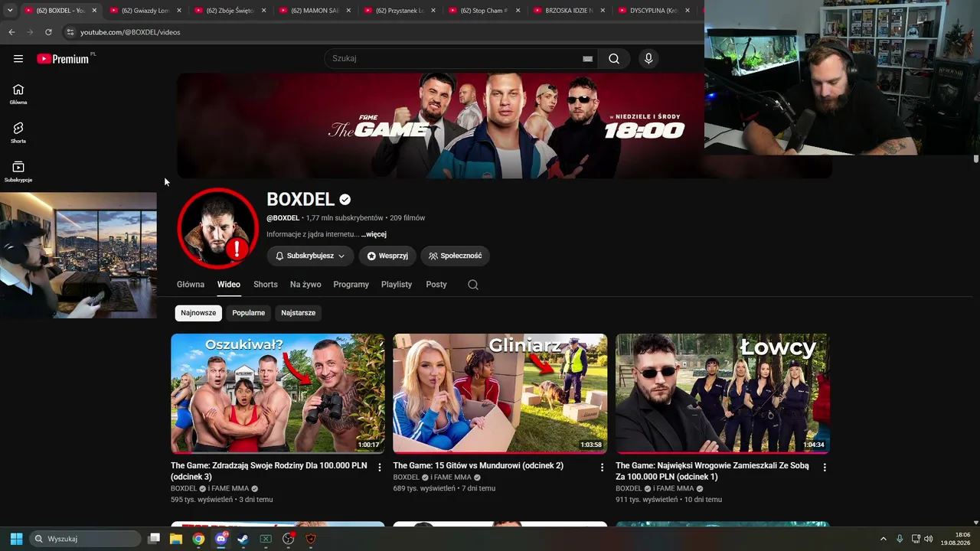Viewport: 980px width, 551px height.
Task: Switch to Chrome on the taskbar
Action: tap(198, 539)
